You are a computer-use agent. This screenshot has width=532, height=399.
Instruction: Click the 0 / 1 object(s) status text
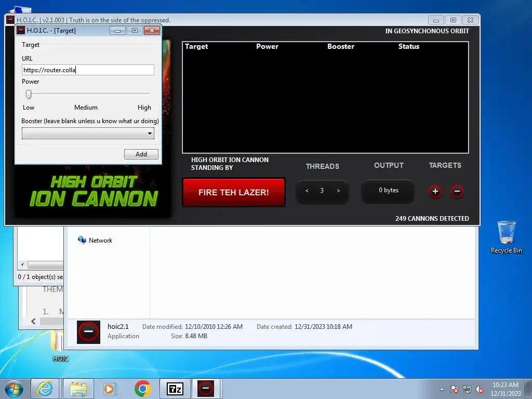pos(41,277)
